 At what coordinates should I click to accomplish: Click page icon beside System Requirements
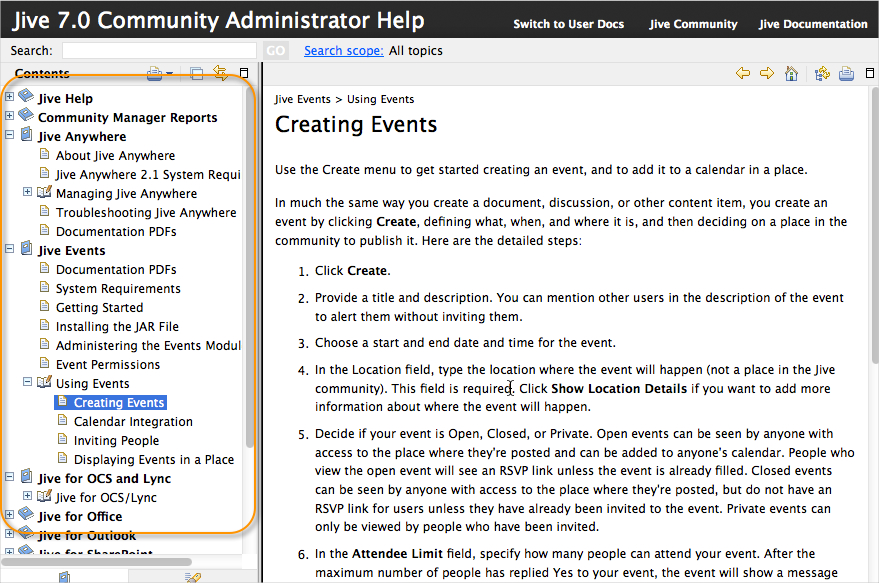point(44,287)
